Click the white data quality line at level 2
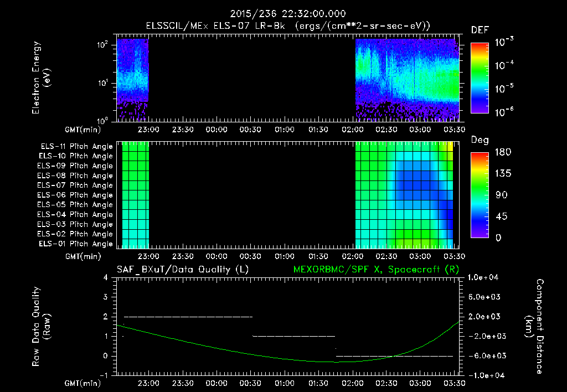The height and width of the screenshot is (392, 567). [x=188, y=317]
